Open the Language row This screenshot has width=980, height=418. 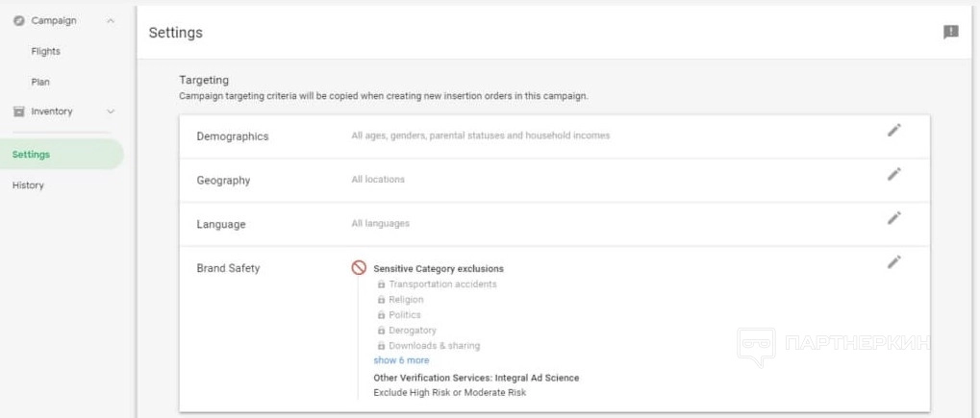click(554, 224)
